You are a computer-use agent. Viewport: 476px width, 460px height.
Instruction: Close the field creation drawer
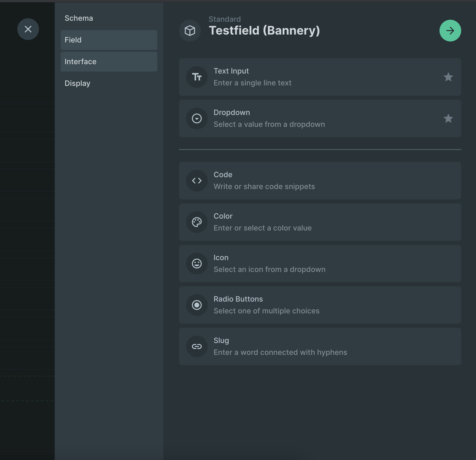(28, 29)
